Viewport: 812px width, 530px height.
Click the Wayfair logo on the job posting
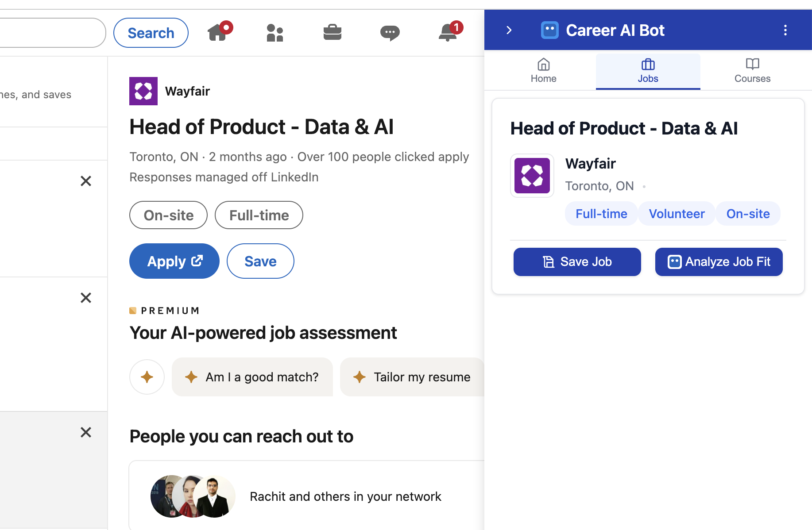click(143, 91)
